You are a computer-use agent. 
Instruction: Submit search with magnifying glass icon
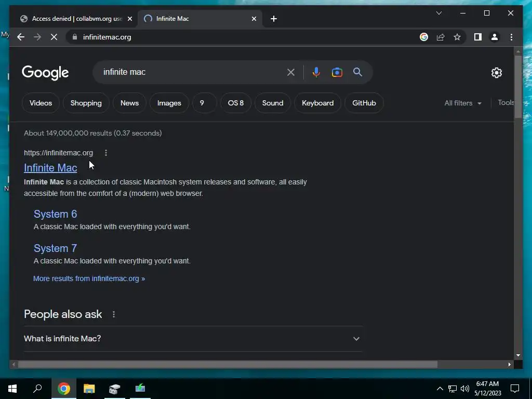357,72
